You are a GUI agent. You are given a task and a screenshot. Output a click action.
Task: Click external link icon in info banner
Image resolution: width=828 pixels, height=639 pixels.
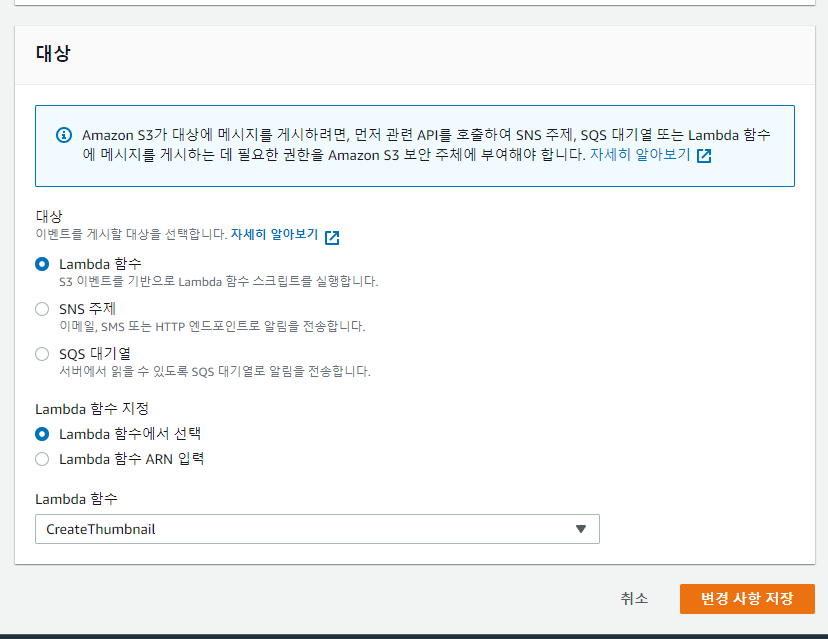coord(704,156)
